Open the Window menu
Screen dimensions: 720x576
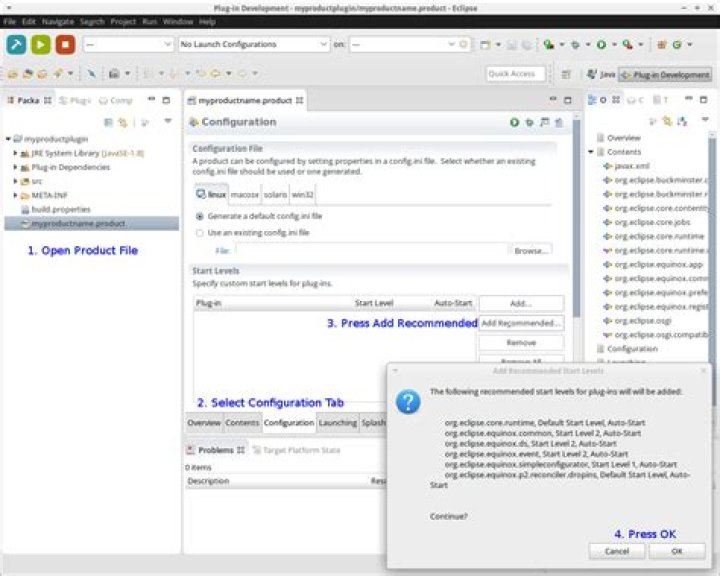(x=178, y=22)
